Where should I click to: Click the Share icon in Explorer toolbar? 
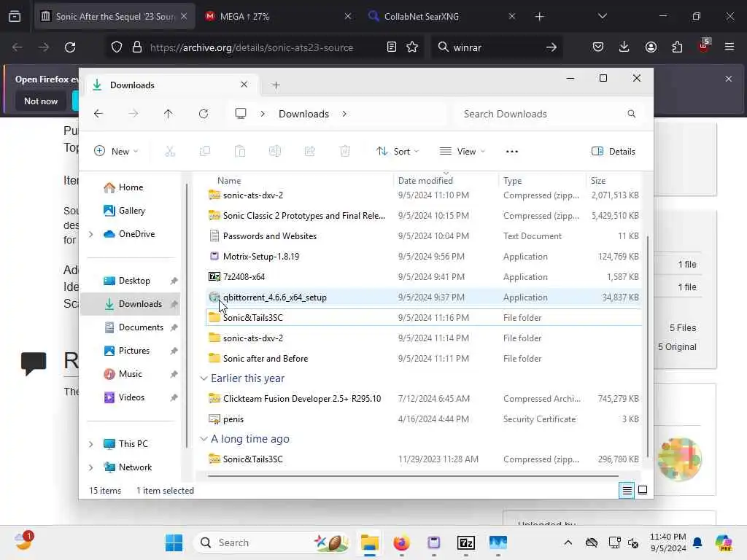(x=309, y=152)
